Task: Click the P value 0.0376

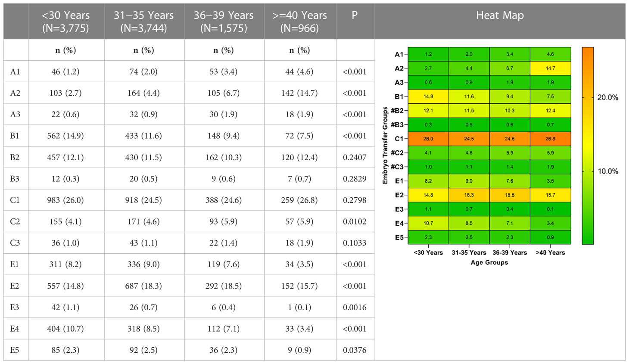Action: (355, 350)
